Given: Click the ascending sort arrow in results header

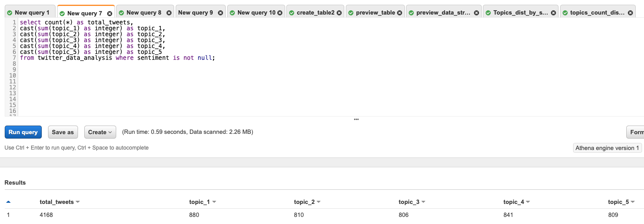Looking at the screenshot, I should (x=8, y=202).
